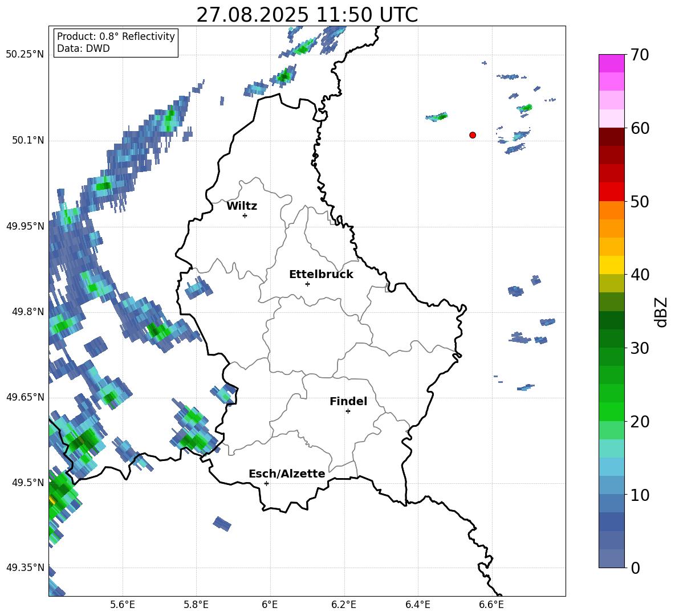Click the 40 dBZ colorbar tick label

click(640, 275)
